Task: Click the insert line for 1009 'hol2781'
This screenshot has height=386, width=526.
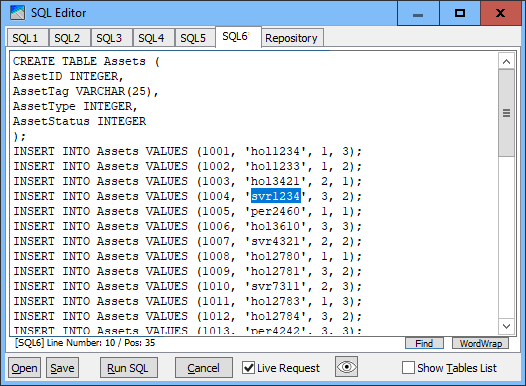Action: [188, 271]
